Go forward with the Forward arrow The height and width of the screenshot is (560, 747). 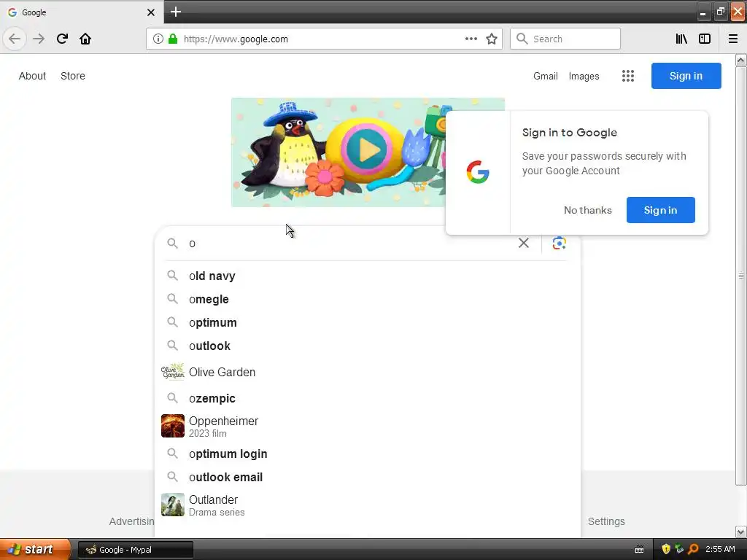39,39
